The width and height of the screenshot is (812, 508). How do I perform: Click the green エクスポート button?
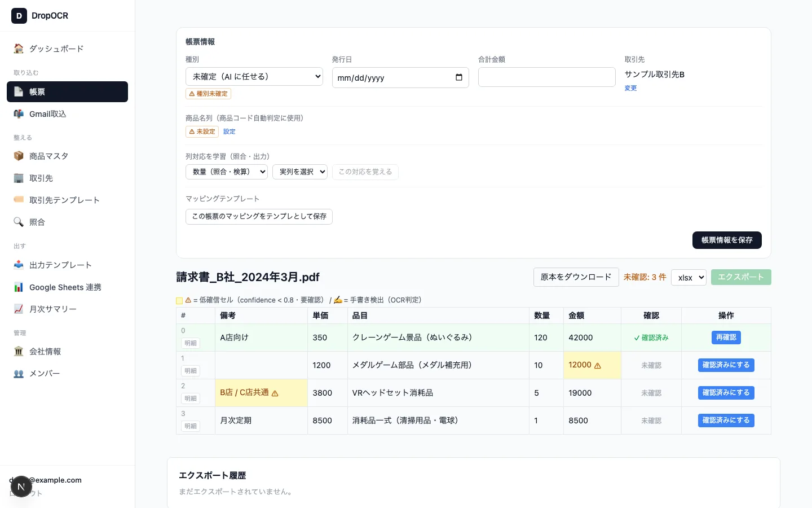[x=741, y=277]
